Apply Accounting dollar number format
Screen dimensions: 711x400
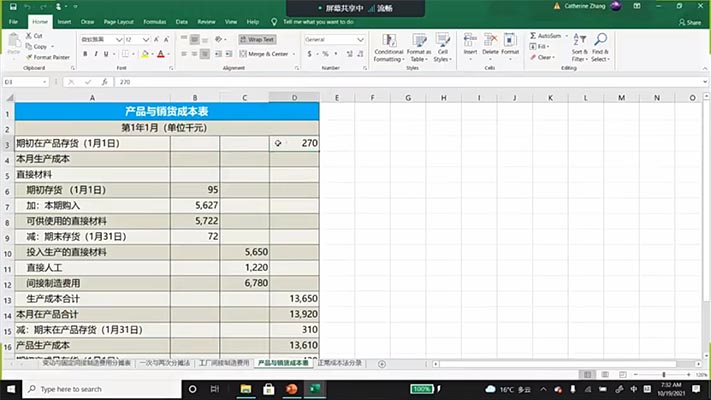point(309,54)
